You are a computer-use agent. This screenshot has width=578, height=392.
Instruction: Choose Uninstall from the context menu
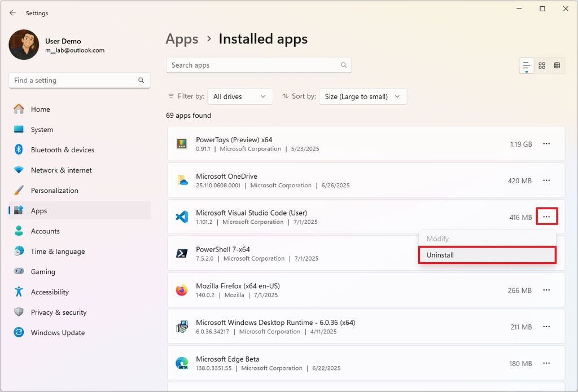coord(487,255)
